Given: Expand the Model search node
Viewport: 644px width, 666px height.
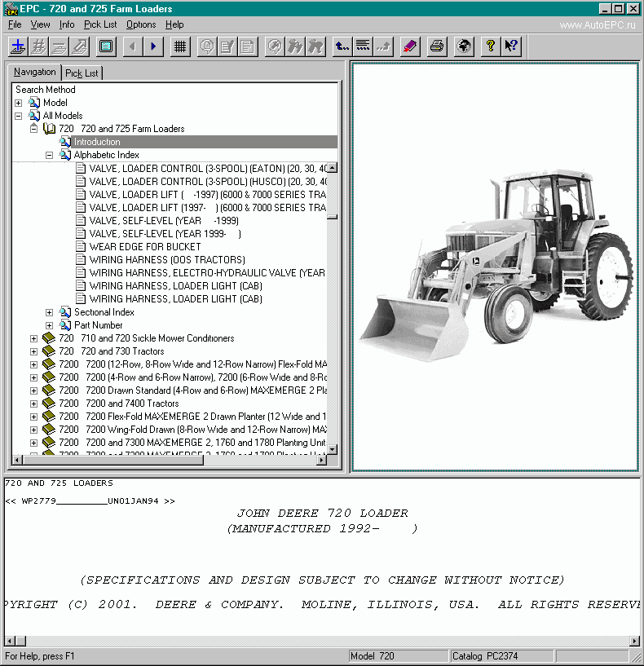Looking at the screenshot, I should pyautogui.click(x=18, y=103).
